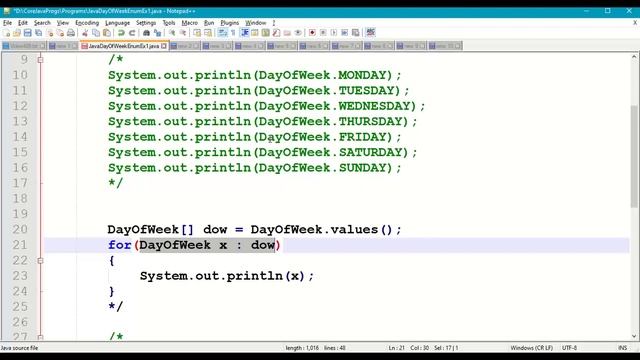Open the Run menu
The height and width of the screenshot is (360, 640).
pos(209,23)
